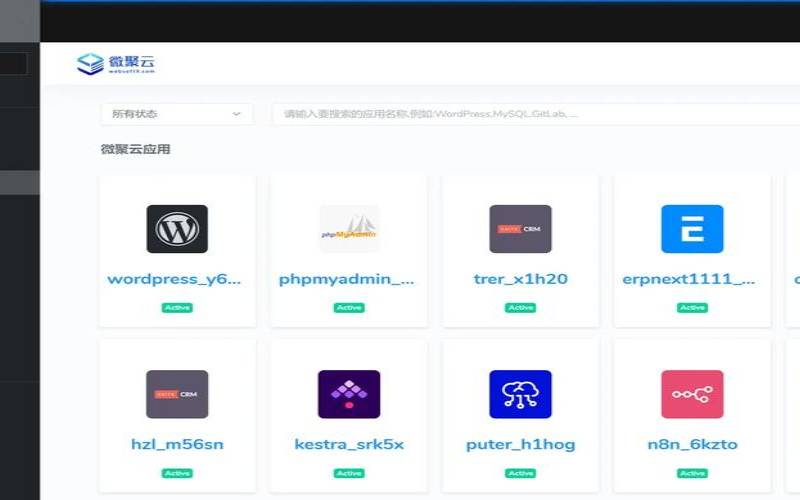Click Active badge under erpnext1111_...

(x=692, y=308)
